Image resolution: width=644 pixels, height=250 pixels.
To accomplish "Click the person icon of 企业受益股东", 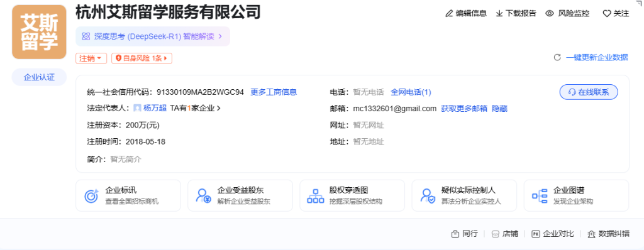I will 203,196.
